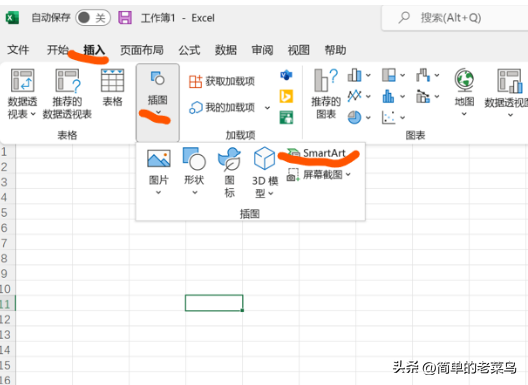Click the Visio Data Visualizer add-in icon
This screenshot has width=528, height=385.
(x=286, y=75)
